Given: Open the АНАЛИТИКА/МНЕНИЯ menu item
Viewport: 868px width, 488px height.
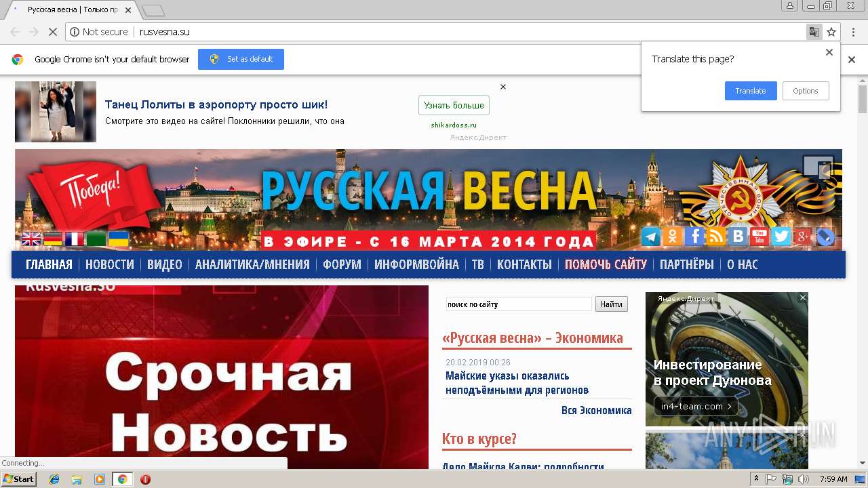Looking at the screenshot, I should click(x=252, y=264).
